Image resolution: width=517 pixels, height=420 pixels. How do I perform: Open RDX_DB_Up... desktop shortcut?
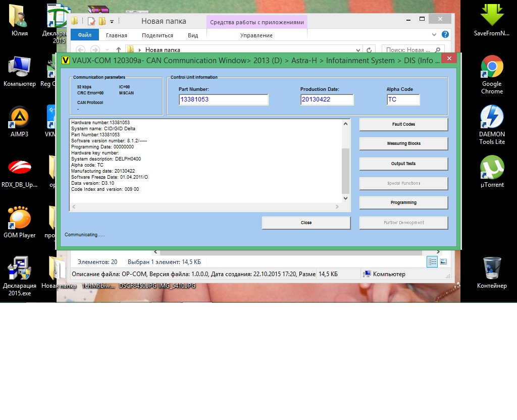(x=19, y=173)
